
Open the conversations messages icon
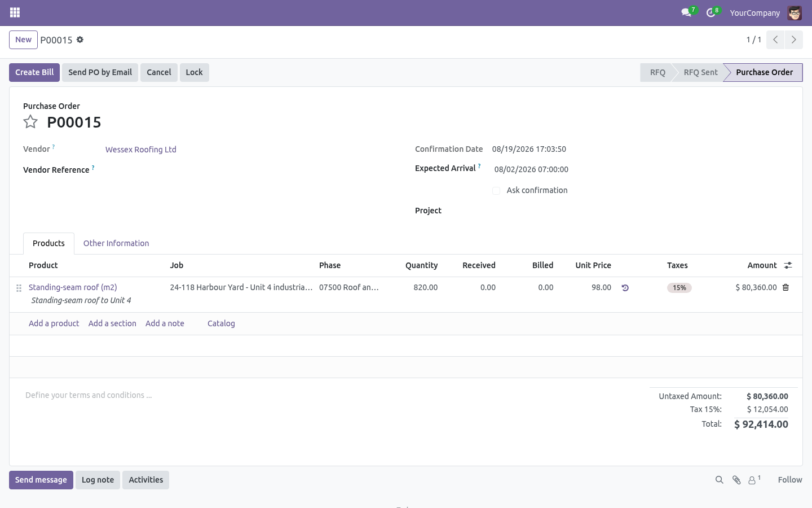point(686,12)
